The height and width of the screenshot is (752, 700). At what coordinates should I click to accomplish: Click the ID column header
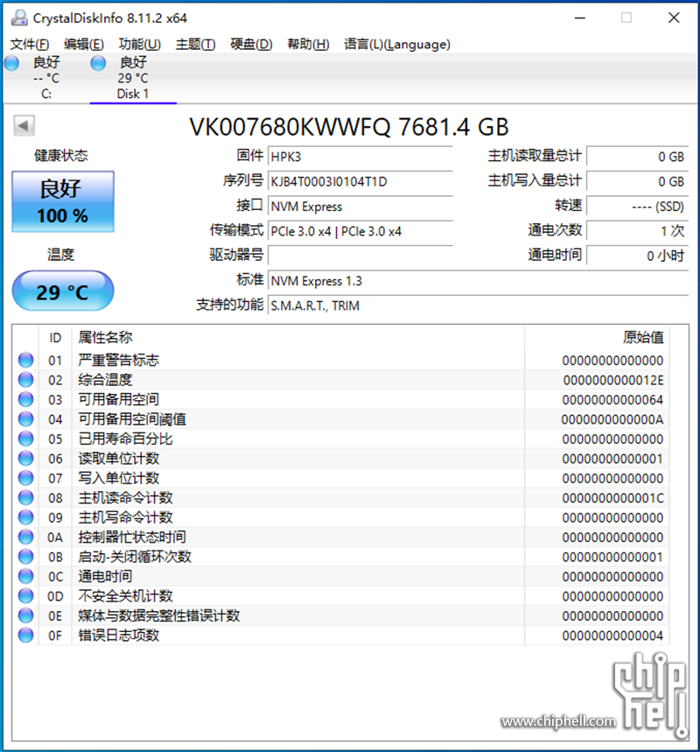(55, 338)
